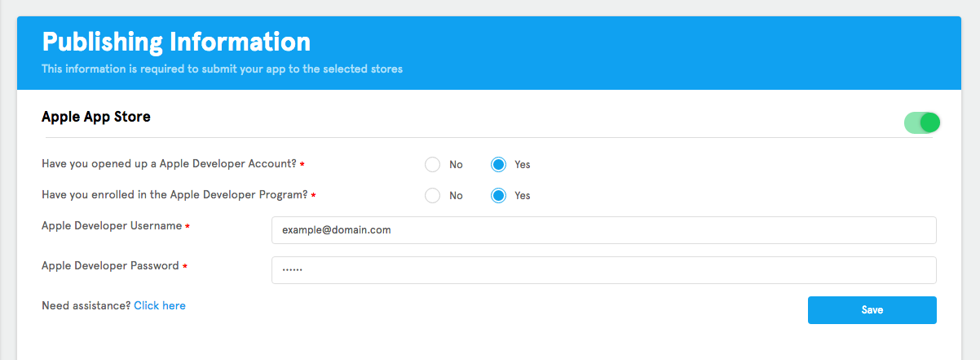Image resolution: width=980 pixels, height=360 pixels.
Task: Click the Apple App Store heading
Action: 96,117
